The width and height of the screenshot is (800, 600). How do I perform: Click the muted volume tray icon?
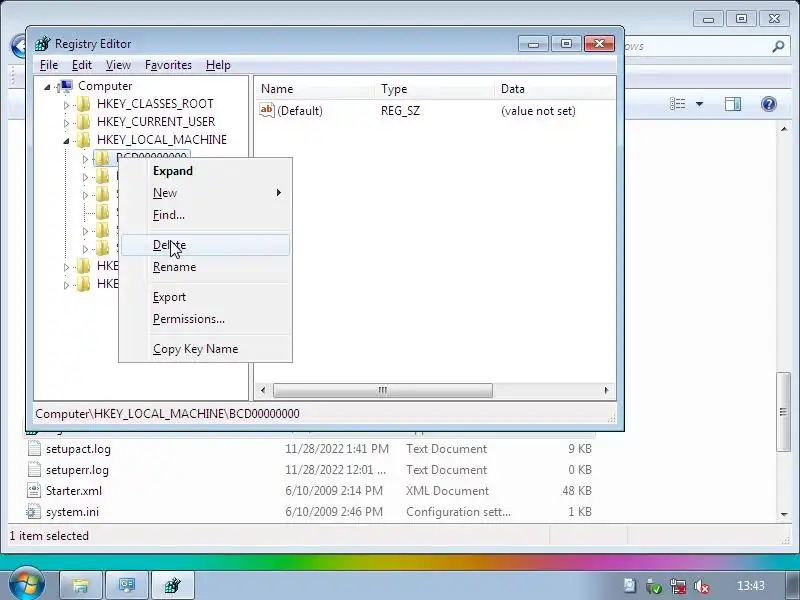[702, 586]
